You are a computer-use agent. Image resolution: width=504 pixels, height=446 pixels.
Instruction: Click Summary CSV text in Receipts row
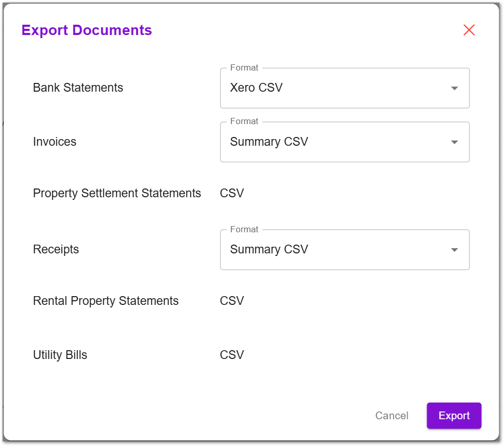268,250
